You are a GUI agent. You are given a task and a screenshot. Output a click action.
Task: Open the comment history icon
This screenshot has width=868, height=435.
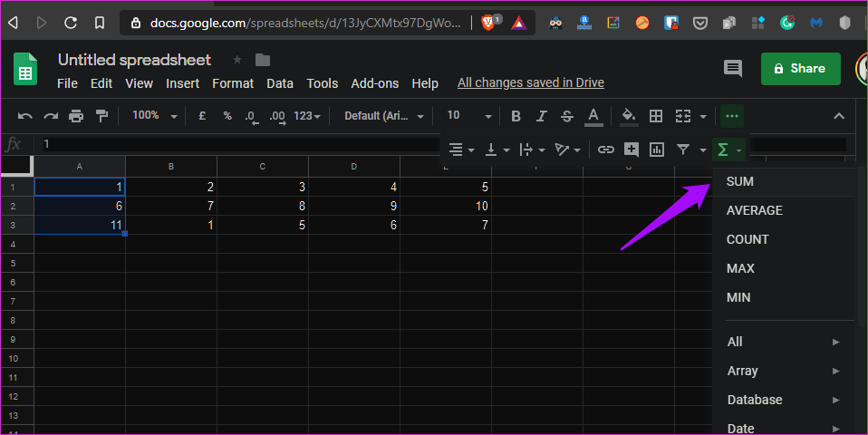click(x=732, y=69)
